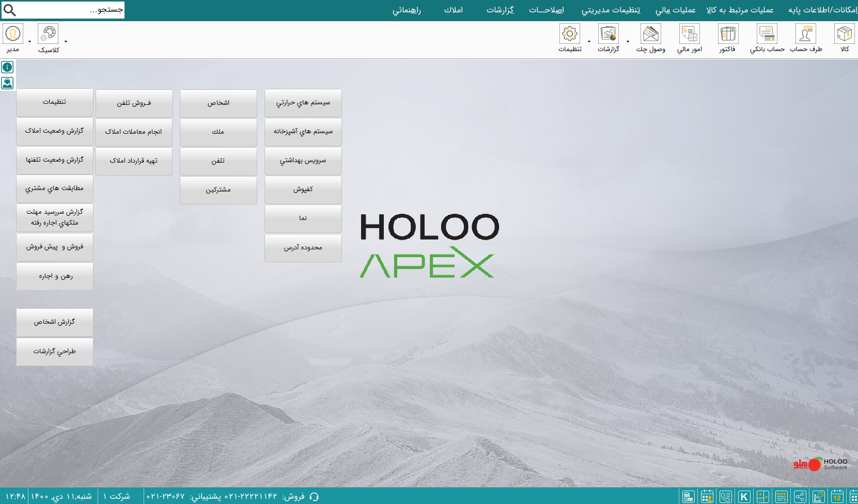Click the محدوده آدرس button
This screenshot has height=504, width=858.
[x=303, y=248]
